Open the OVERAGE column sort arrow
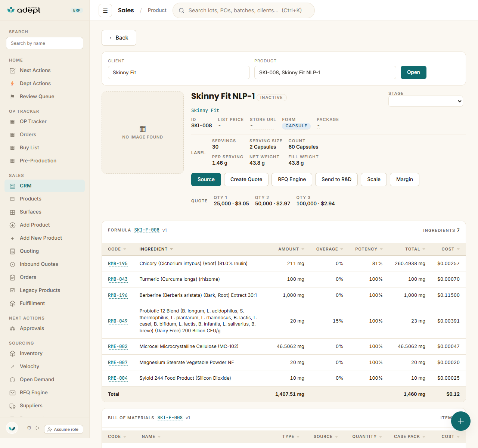The width and height of the screenshot is (478, 448). click(x=342, y=249)
